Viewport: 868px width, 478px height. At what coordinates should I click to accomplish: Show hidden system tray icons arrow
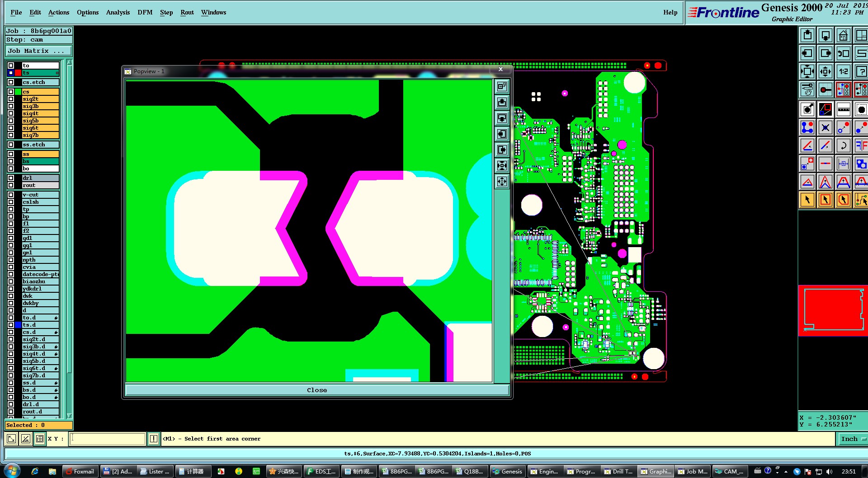(786, 471)
